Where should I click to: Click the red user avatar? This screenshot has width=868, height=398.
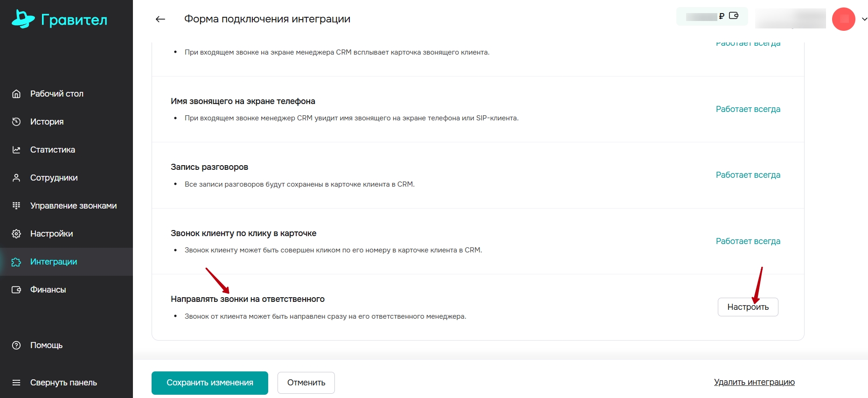[x=843, y=19]
